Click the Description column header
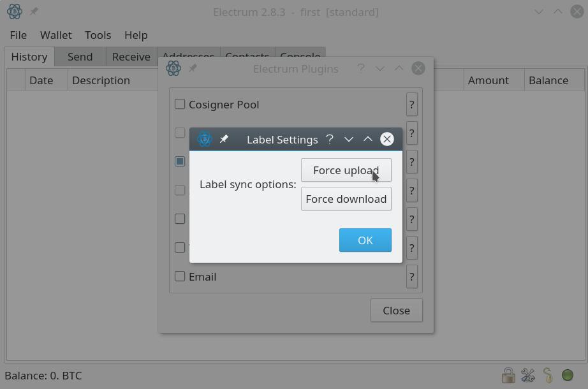This screenshot has width=588, height=389. point(112,80)
